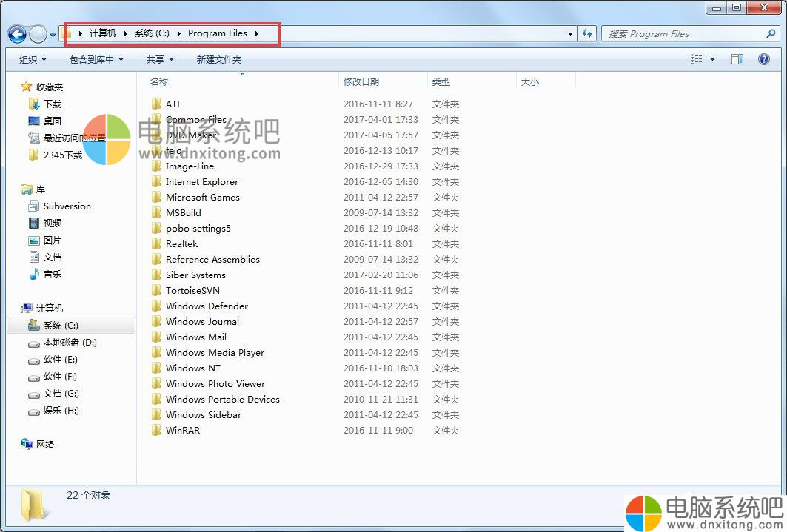Select the Windows NT folder icon
787x532 pixels.
157,368
